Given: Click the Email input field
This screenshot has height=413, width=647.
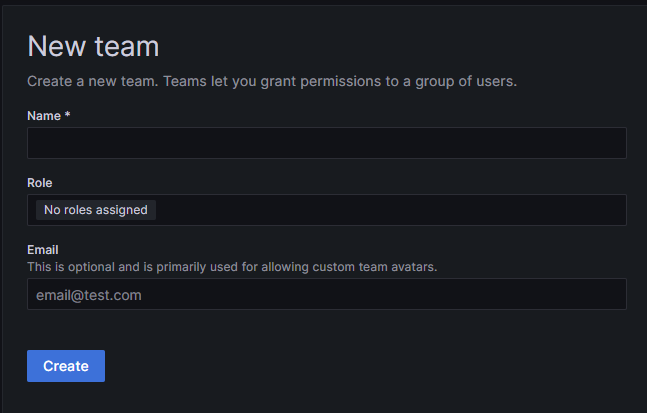Looking at the screenshot, I should (x=326, y=295).
